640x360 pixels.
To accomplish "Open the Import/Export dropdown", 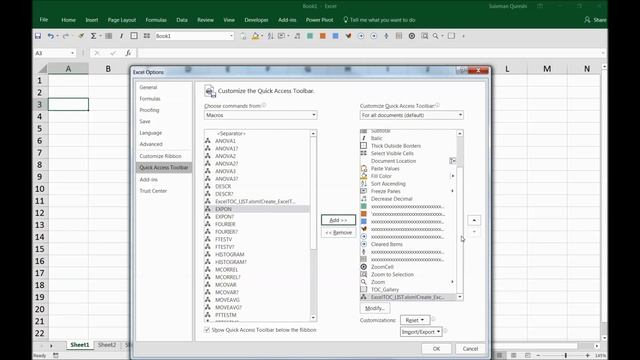I will tap(421, 332).
